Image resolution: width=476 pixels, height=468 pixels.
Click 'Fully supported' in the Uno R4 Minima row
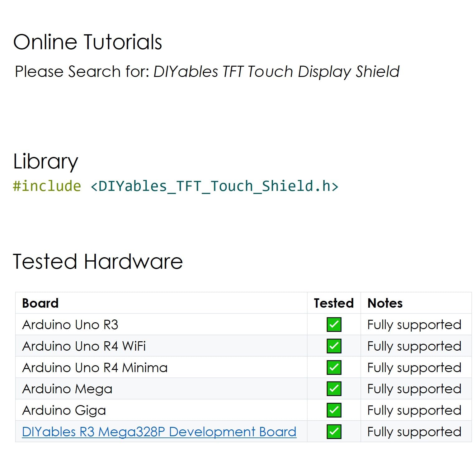tap(414, 368)
